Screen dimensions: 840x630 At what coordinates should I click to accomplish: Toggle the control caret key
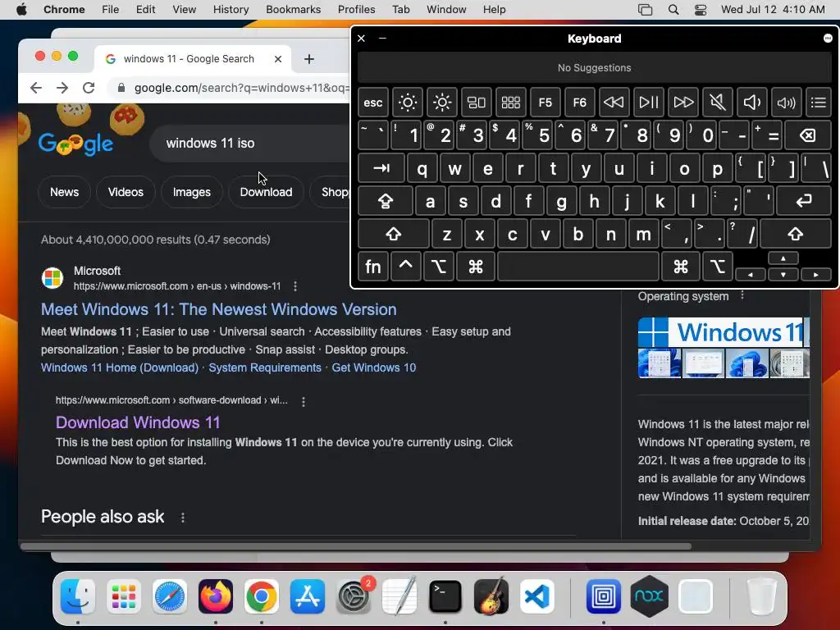click(405, 267)
